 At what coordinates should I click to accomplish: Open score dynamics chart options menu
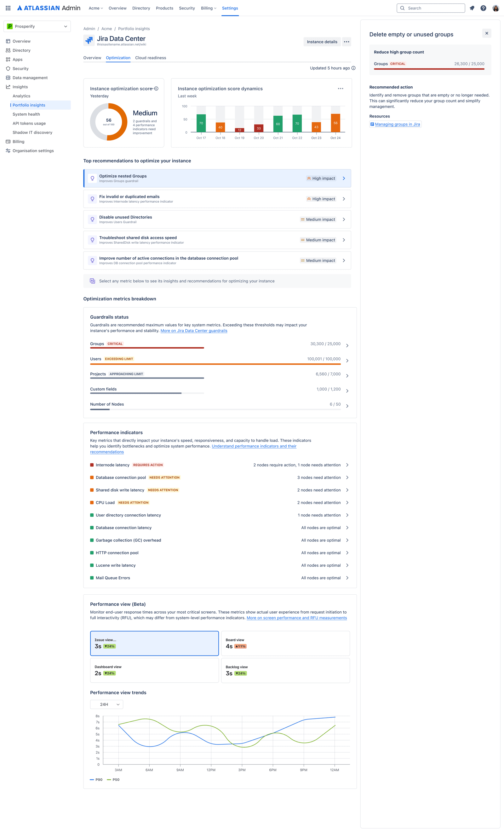[x=341, y=89]
